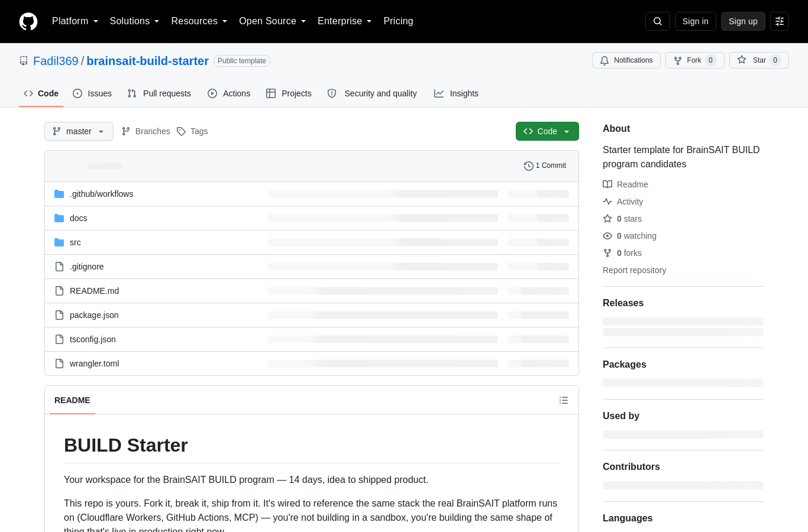
Task: Open the .gitignore file name
Action: (x=86, y=267)
